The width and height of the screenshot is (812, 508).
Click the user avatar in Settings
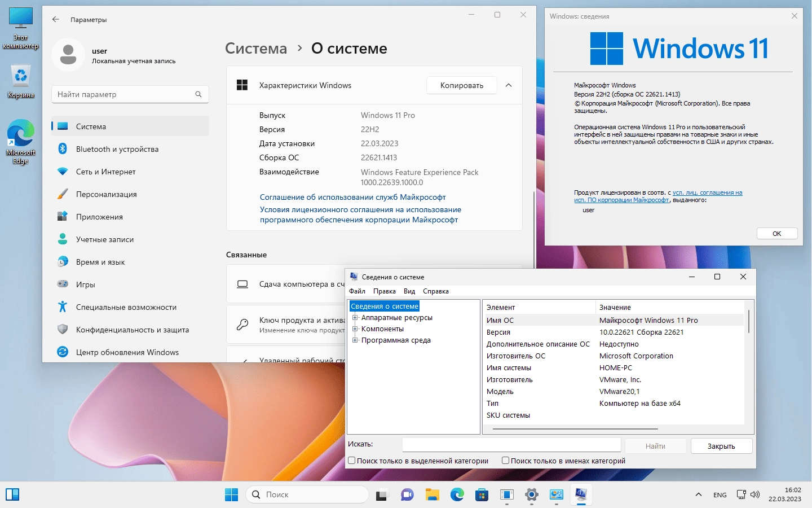click(x=68, y=55)
